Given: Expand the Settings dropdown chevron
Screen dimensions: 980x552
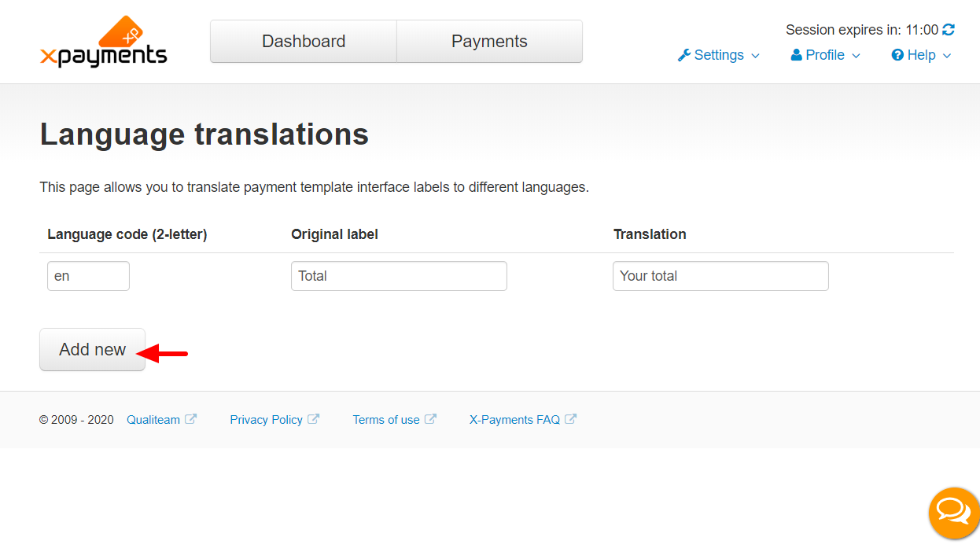Looking at the screenshot, I should [x=755, y=56].
